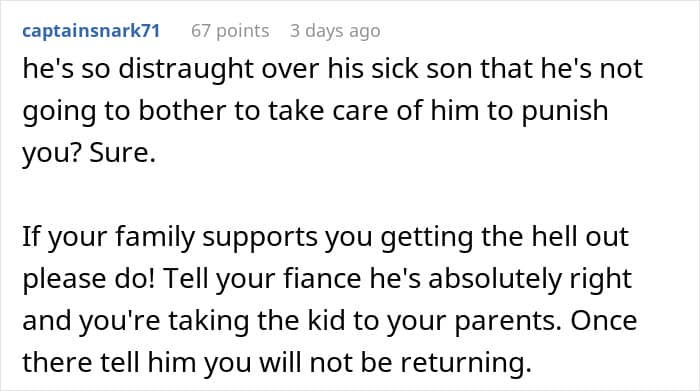Click the blank gap between the two paragraphs

tap(350, 195)
